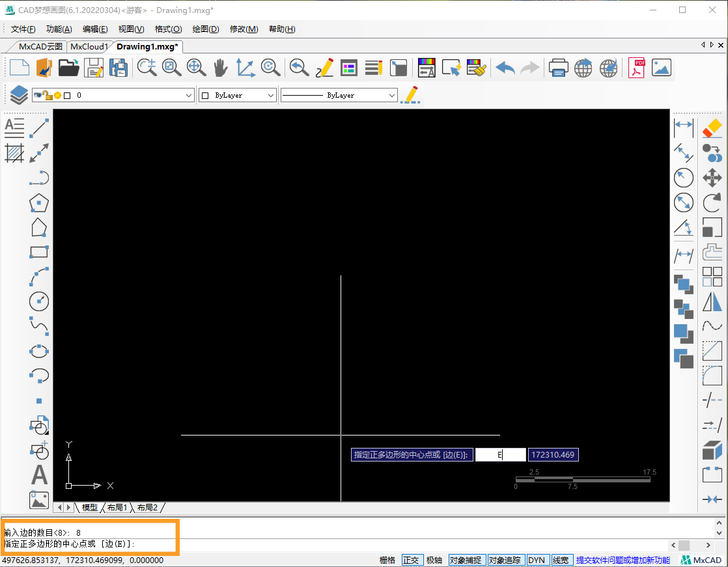Viewport: 728px width, 567px height.
Task: Expand the layer name dropdown
Action: click(189, 95)
